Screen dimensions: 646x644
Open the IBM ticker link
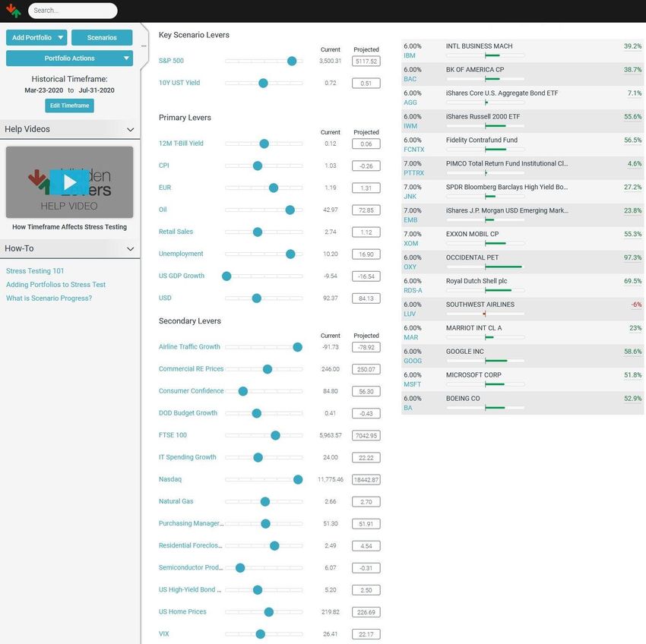pyautogui.click(x=410, y=55)
